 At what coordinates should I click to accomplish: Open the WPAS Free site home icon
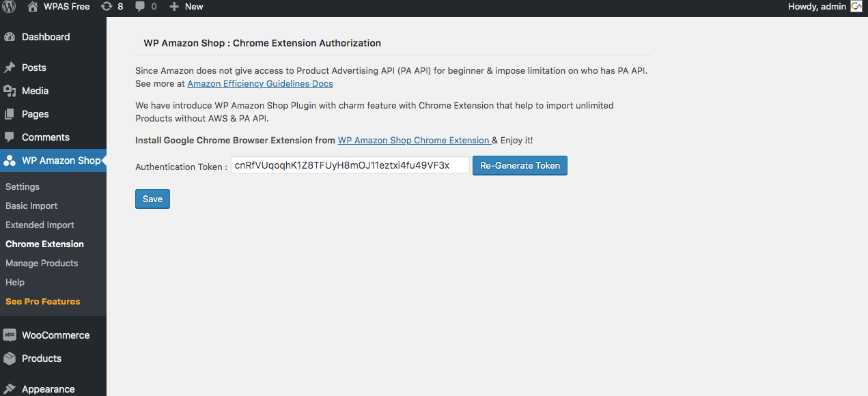(33, 7)
